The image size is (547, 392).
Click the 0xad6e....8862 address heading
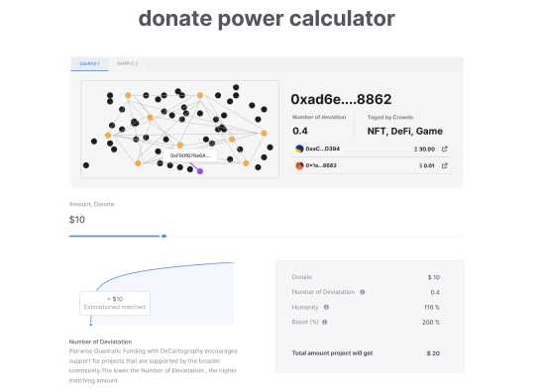[341, 99]
